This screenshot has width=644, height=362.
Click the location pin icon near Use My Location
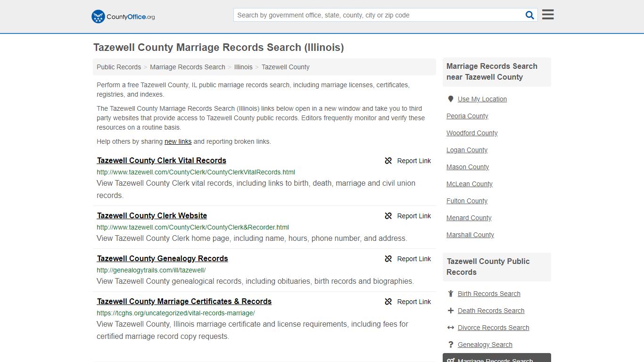click(451, 99)
